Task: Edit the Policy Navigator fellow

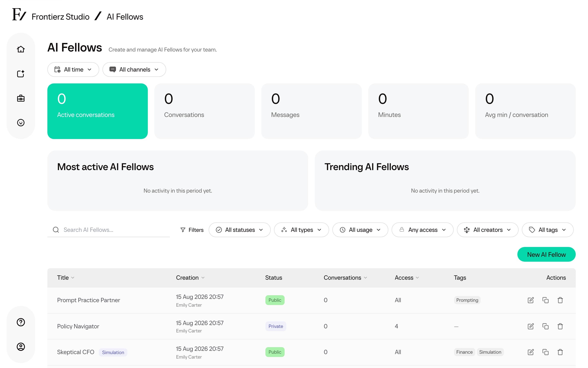Action: 531,326
